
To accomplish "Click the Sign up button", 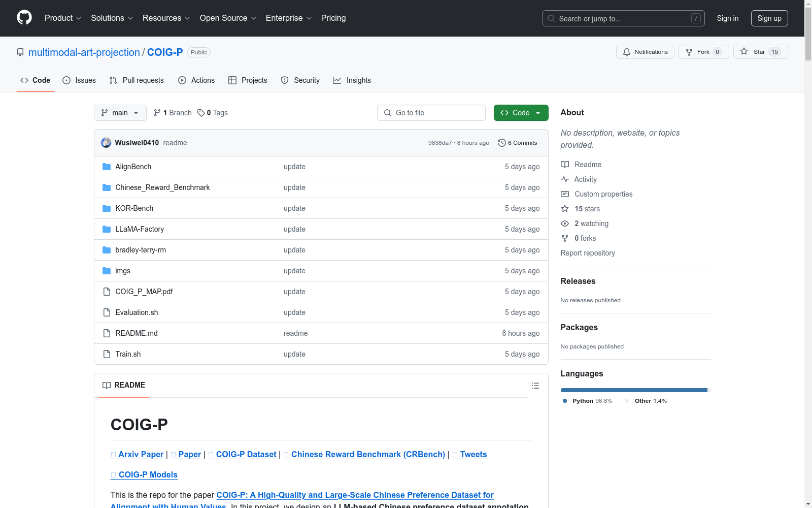I will (x=769, y=18).
